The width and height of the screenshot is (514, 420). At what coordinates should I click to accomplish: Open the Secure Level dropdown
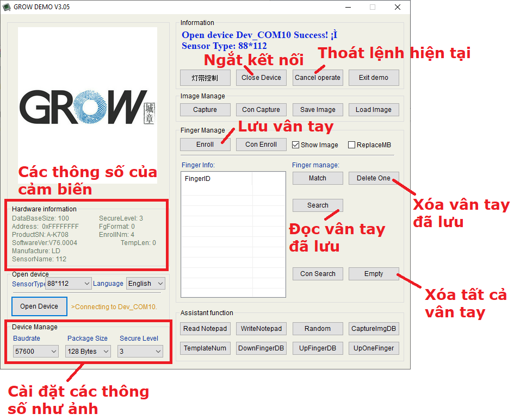click(140, 352)
